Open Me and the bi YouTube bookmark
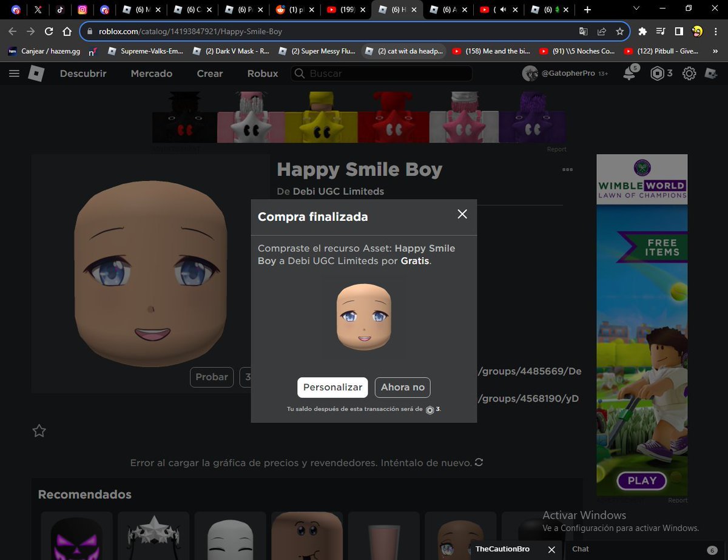Viewport: 728px width, 560px height. click(x=490, y=52)
